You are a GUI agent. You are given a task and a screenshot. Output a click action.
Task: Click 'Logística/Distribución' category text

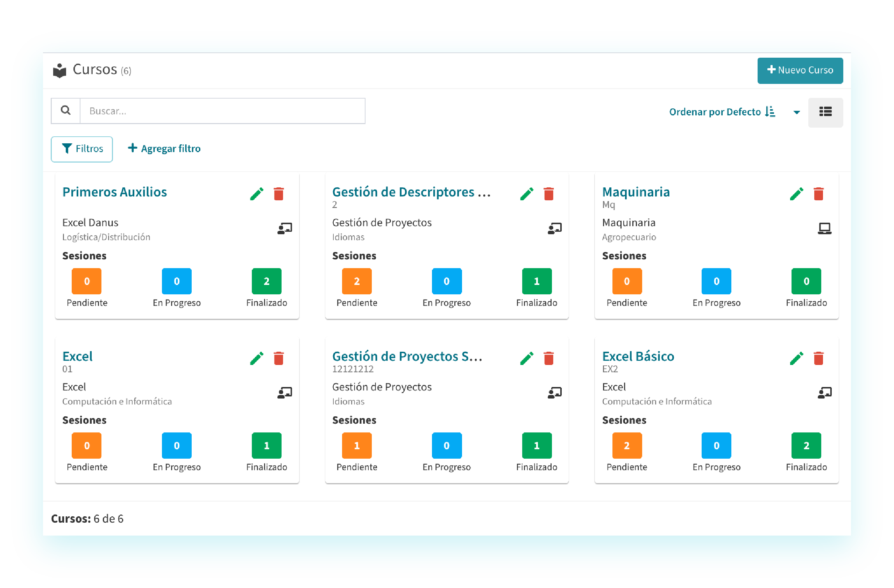[106, 237]
